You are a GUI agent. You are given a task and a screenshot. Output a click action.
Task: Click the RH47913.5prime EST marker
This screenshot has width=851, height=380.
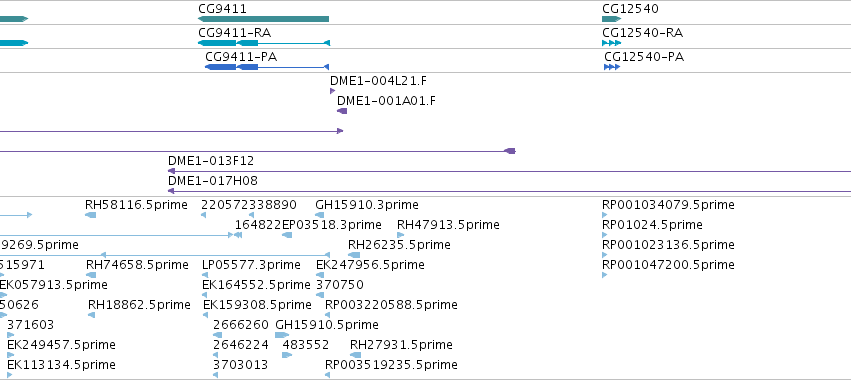(401, 235)
